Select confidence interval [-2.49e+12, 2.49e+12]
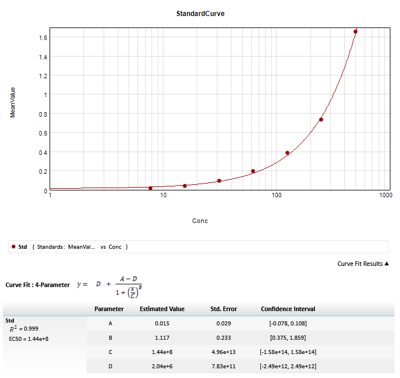Viewport: 400px width, 378px height. coord(288,366)
